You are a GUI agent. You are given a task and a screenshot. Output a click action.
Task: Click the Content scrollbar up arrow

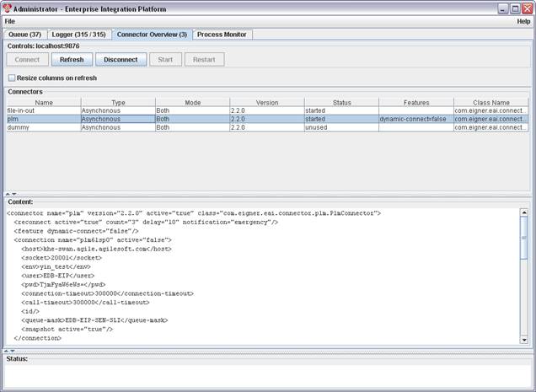click(524, 212)
